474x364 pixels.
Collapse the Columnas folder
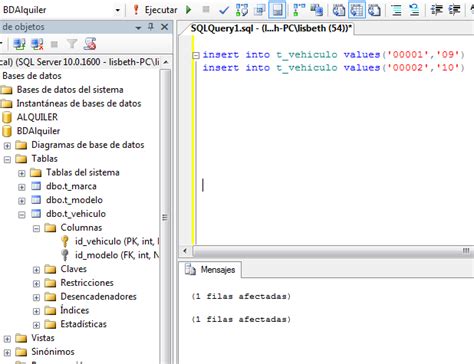[36, 228]
